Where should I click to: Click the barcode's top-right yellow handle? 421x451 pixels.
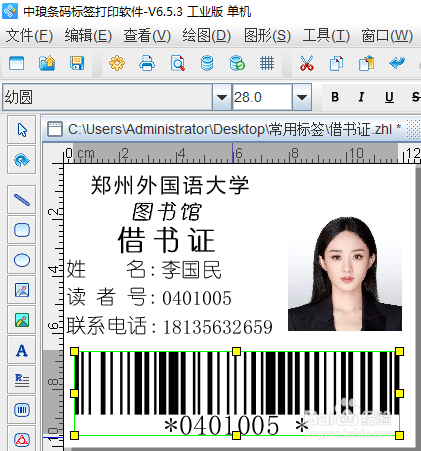point(399,351)
